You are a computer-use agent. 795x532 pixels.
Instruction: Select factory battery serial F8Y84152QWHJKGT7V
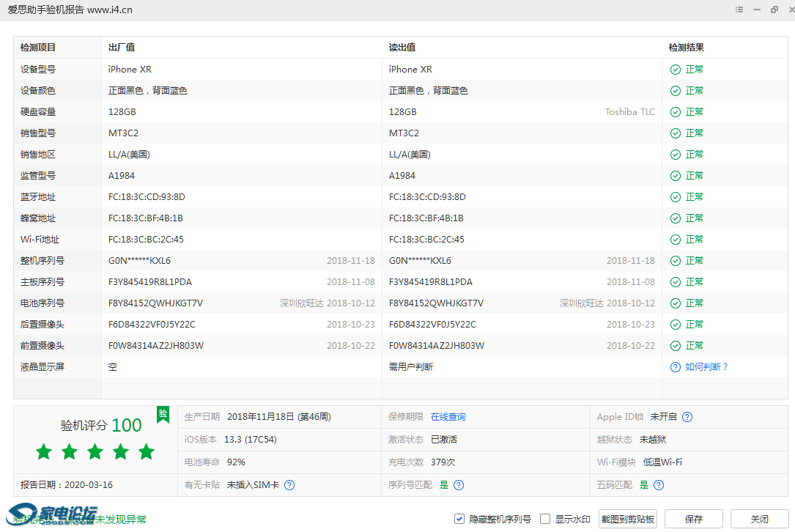[x=155, y=303]
